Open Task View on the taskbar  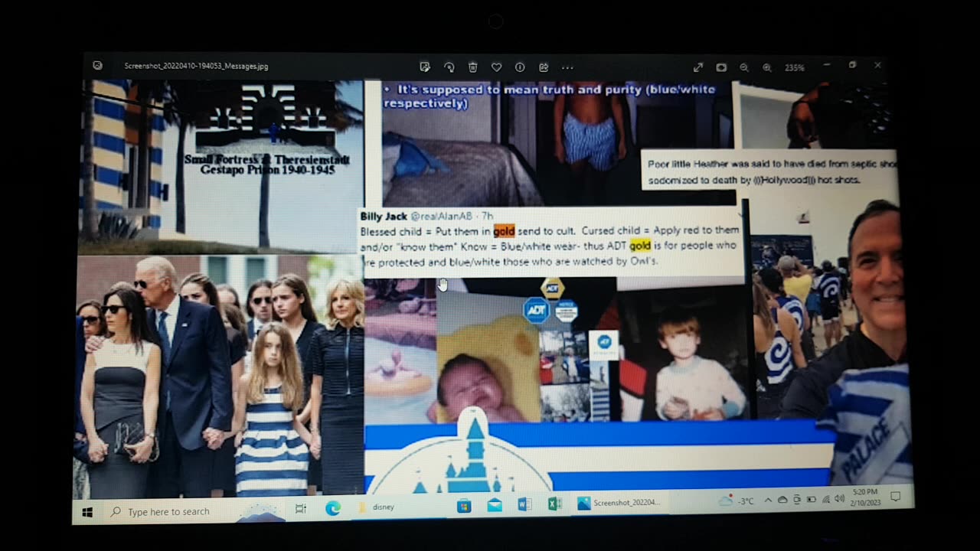coord(300,508)
